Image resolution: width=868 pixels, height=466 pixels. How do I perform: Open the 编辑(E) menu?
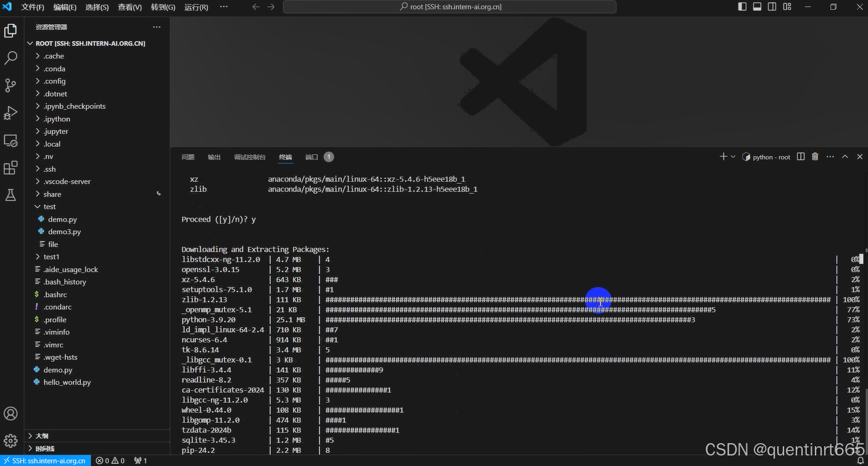(x=65, y=7)
